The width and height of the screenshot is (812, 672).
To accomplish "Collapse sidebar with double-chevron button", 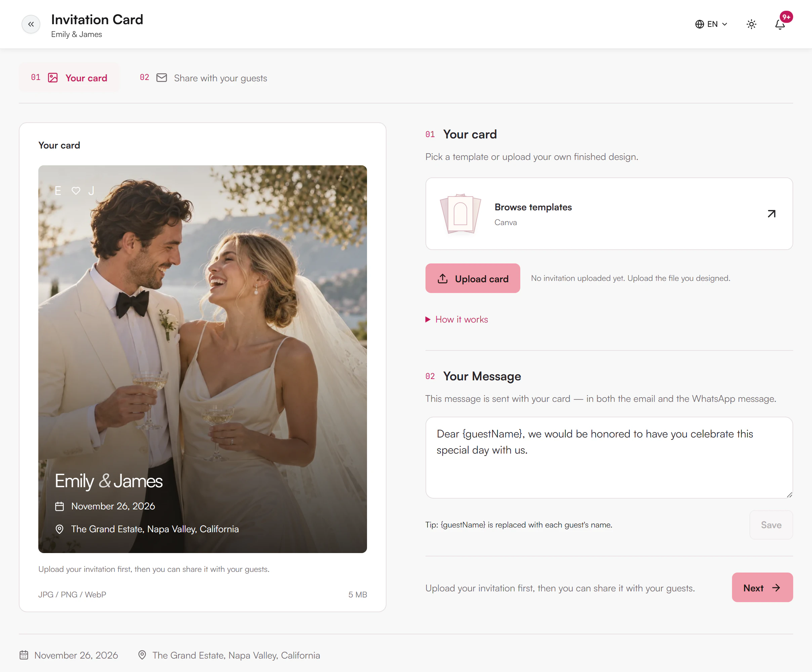I will [x=31, y=24].
